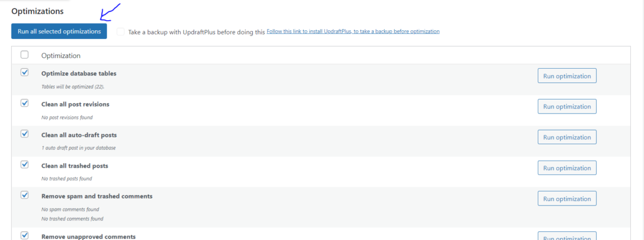This screenshot has width=644, height=240.
Task: Run optimization for database tables
Action: [x=567, y=76]
